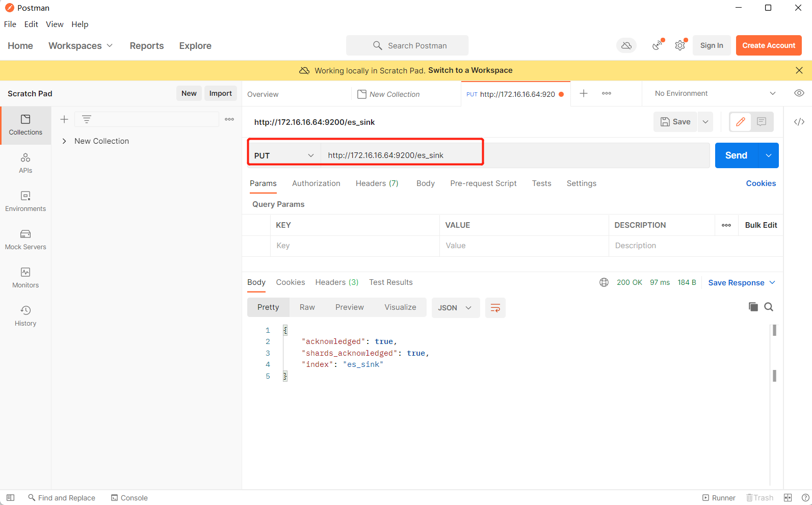
Task: Switch to request Settings tab
Action: (582, 183)
